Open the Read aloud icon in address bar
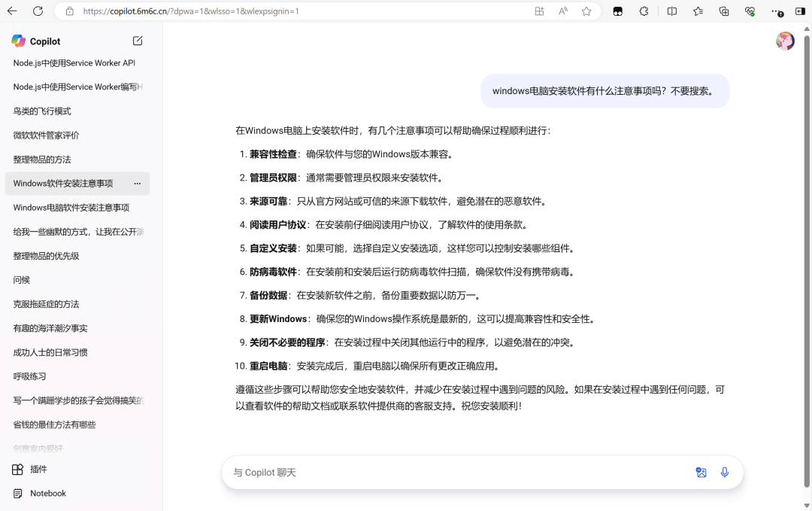Viewport: 812px width, 511px height. 563,11
